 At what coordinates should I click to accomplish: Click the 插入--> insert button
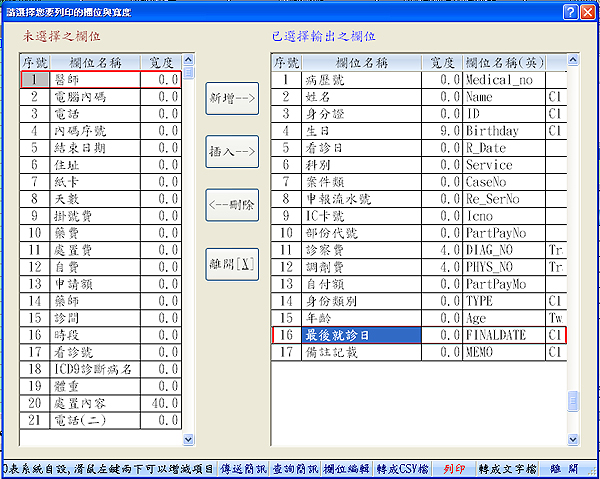(232, 152)
